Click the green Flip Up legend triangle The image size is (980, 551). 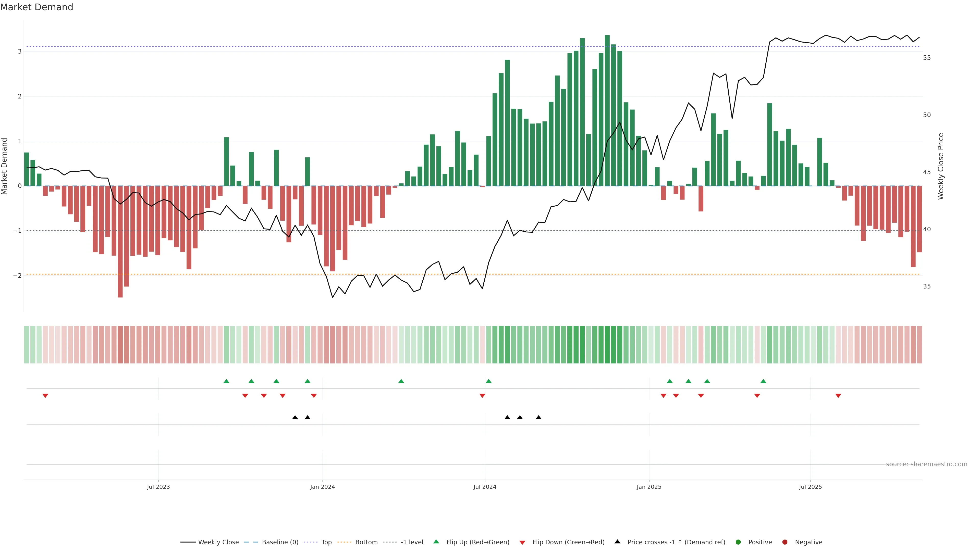[436, 542]
